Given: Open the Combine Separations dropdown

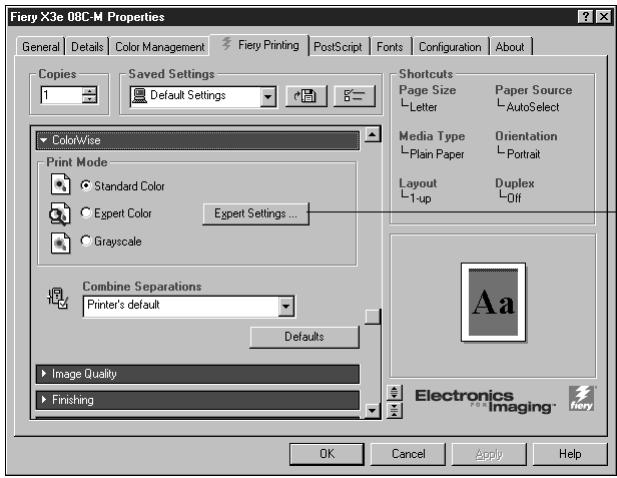Looking at the screenshot, I should tap(286, 306).
